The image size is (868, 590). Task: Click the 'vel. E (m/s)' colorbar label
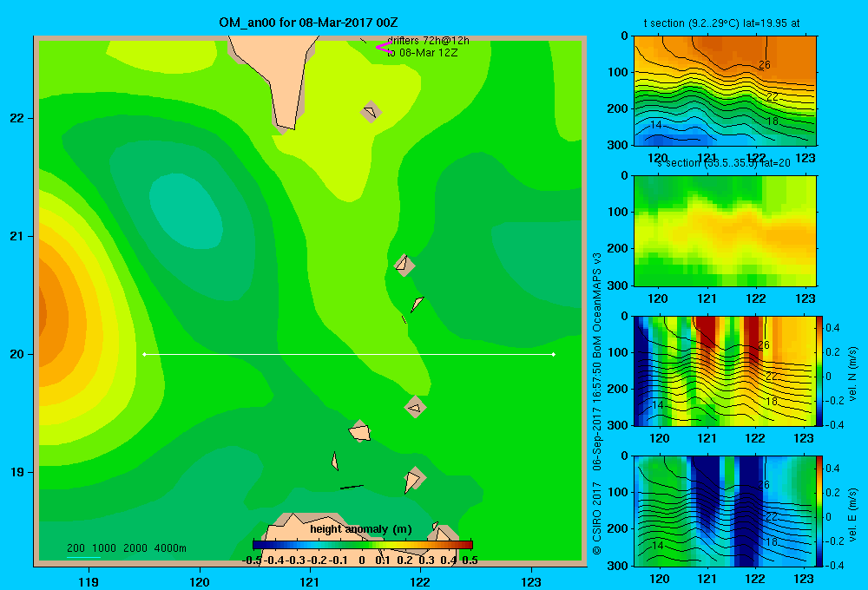[x=852, y=515]
